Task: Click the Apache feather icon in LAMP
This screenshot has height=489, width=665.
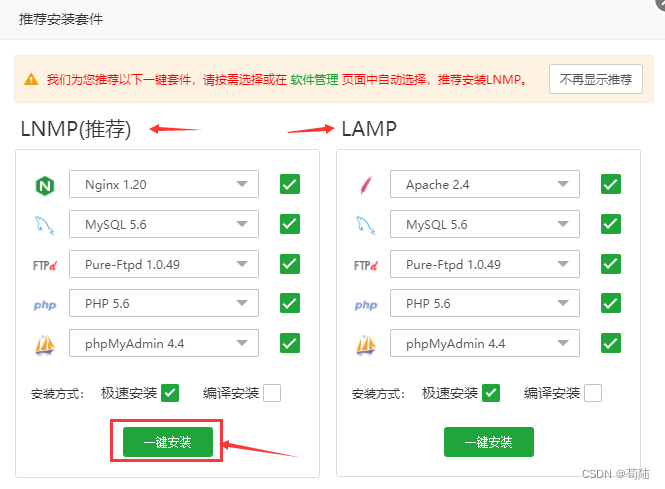Action: pos(366,185)
